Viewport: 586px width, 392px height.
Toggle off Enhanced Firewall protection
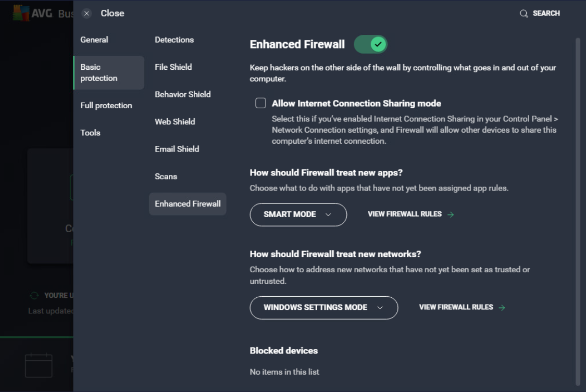370,44
